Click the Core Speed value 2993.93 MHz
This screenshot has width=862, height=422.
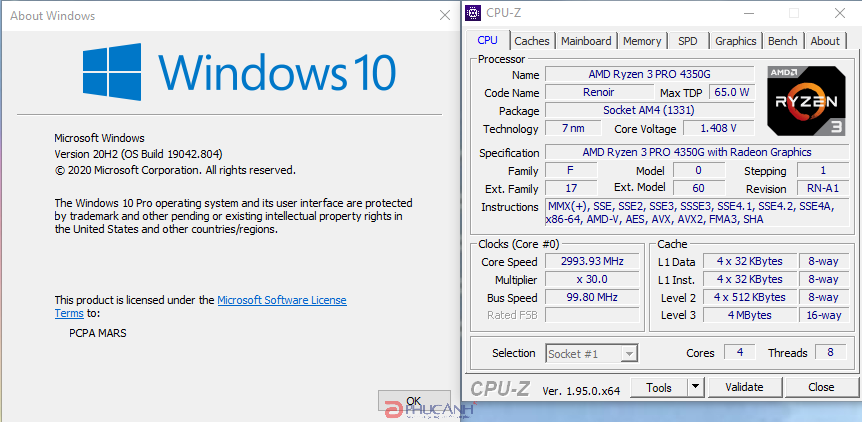pyautogui.click(x=592, y=261)
